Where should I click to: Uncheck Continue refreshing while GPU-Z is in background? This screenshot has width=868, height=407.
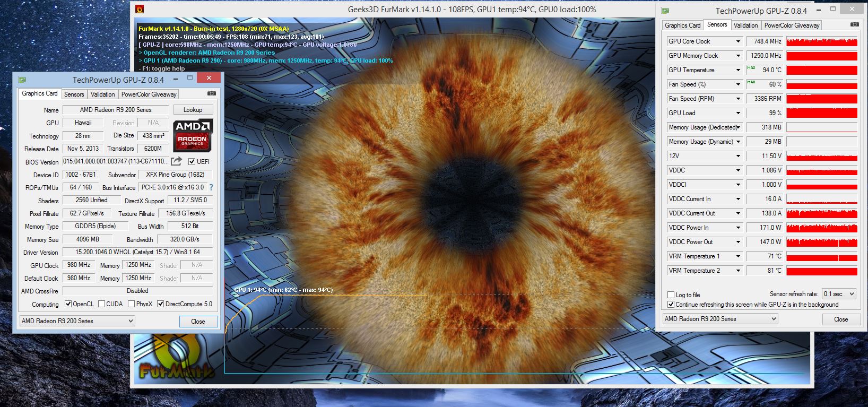coord(671,305)
